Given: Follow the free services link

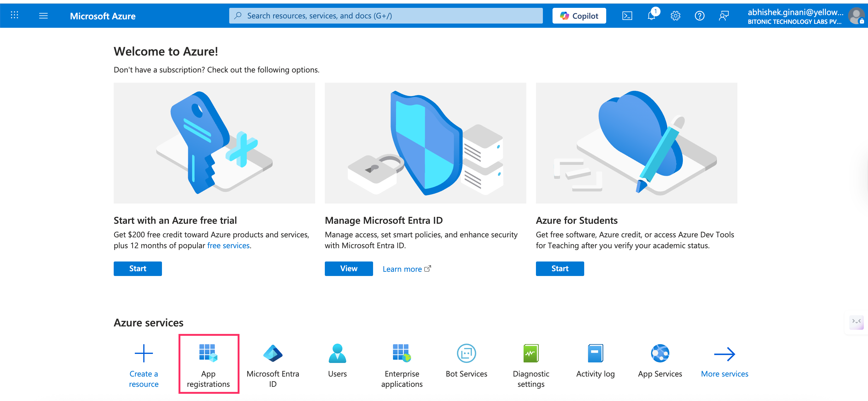Looking at the screenshot, I should tap(228, 245).
